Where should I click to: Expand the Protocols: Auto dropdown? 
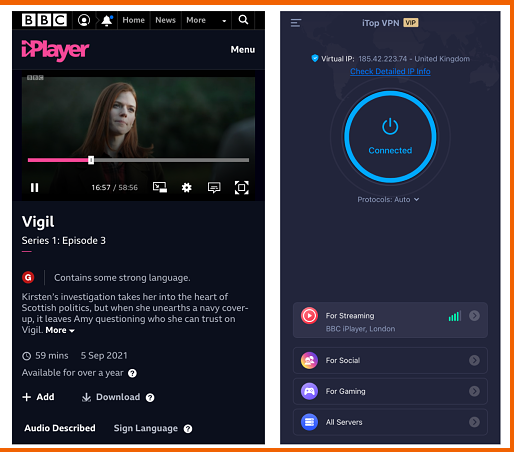[x=388, y=199]
